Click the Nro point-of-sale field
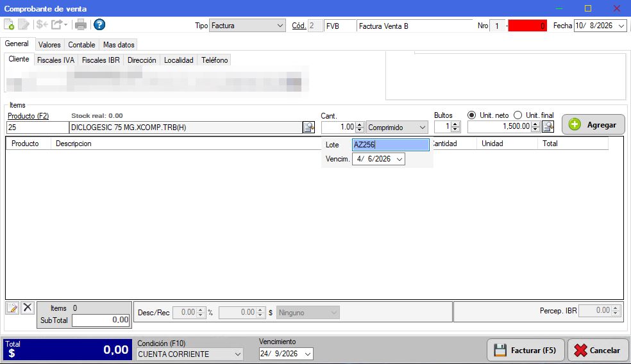Viewport: 631px width, 364px height. point(498,26)
